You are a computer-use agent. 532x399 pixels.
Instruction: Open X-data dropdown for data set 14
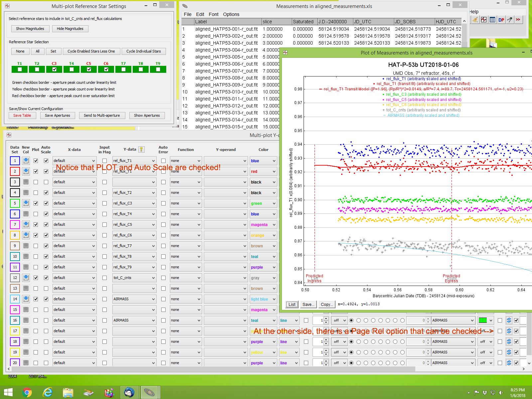pyautogui.click(x=74, y=299)
